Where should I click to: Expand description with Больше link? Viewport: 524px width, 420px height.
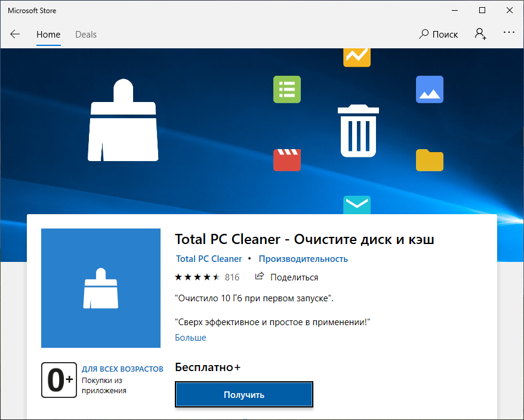pos(190,338)
